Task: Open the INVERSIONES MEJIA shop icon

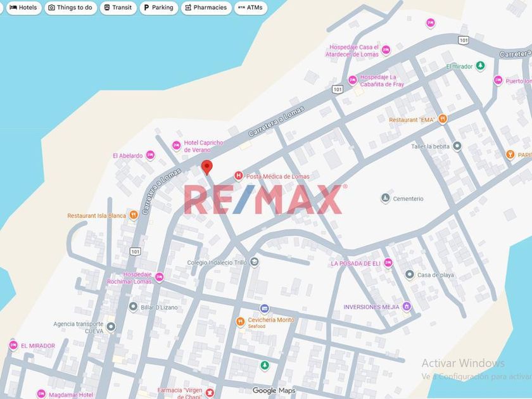Action: click(407, 307)
